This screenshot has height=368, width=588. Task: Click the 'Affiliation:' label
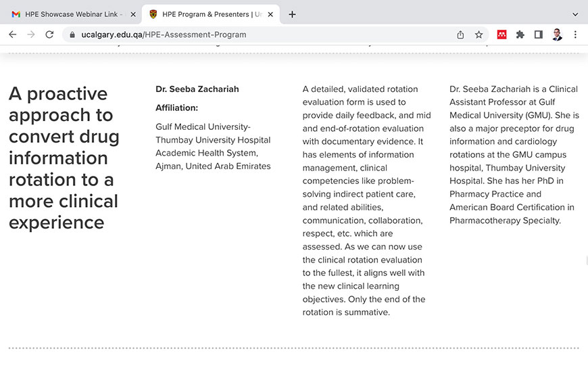[176, 108]
